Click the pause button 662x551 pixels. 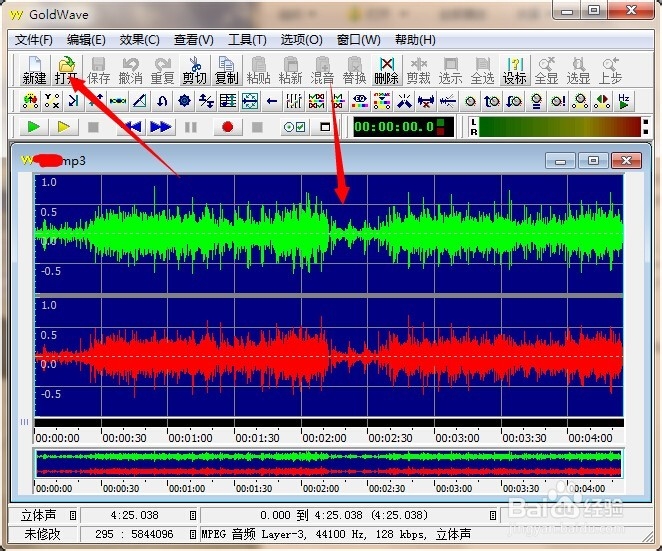[x=191, y=127]
